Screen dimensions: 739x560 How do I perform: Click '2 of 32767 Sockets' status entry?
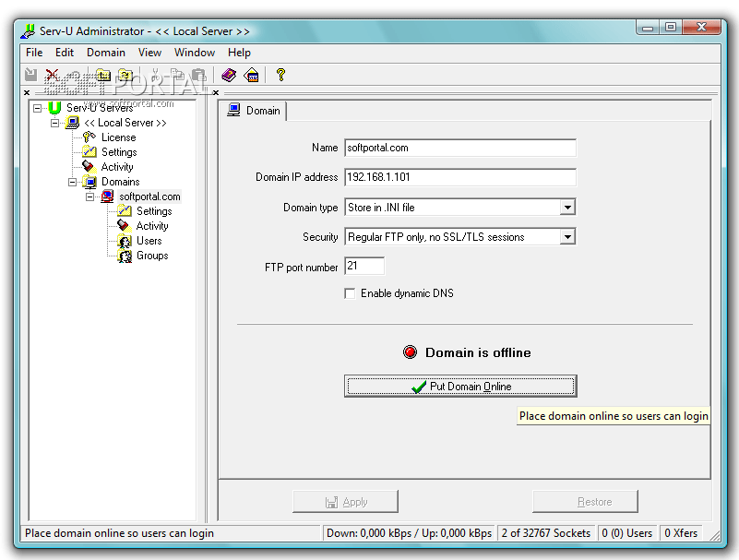pos(546,533)
